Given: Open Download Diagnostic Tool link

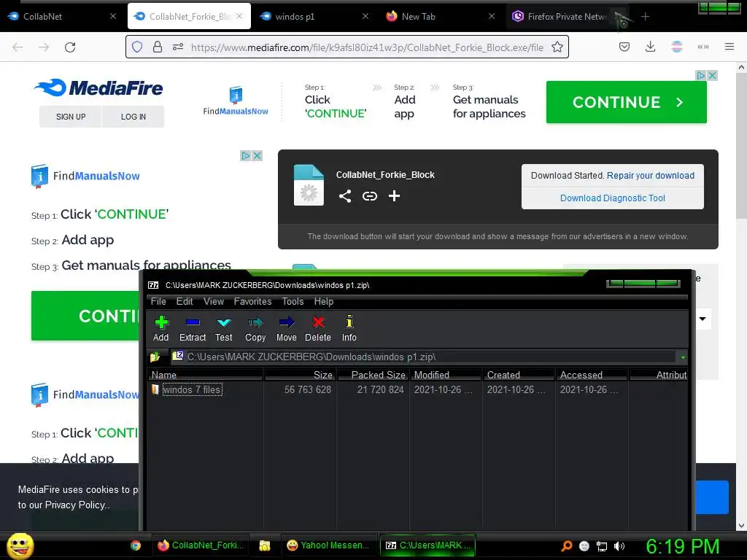Looking at the screenshot, I should pos(612,198).
